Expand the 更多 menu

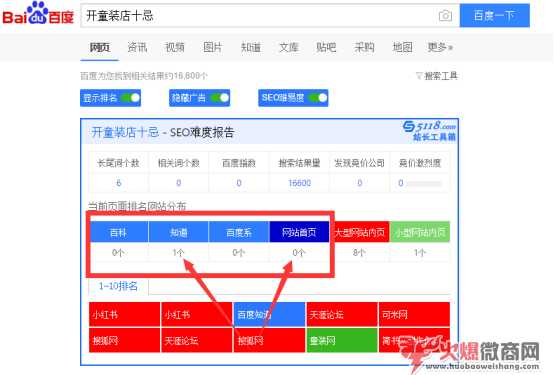(x=440, y=47)
